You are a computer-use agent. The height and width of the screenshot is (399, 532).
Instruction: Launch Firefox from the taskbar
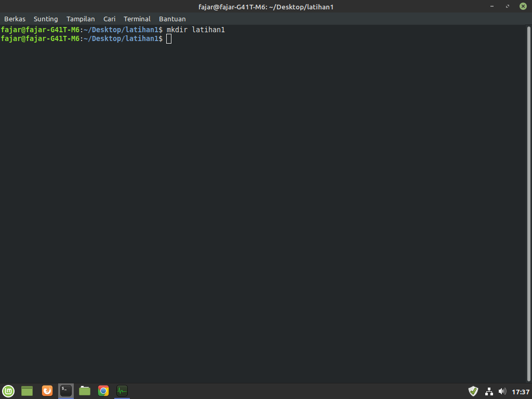point(47,391)
